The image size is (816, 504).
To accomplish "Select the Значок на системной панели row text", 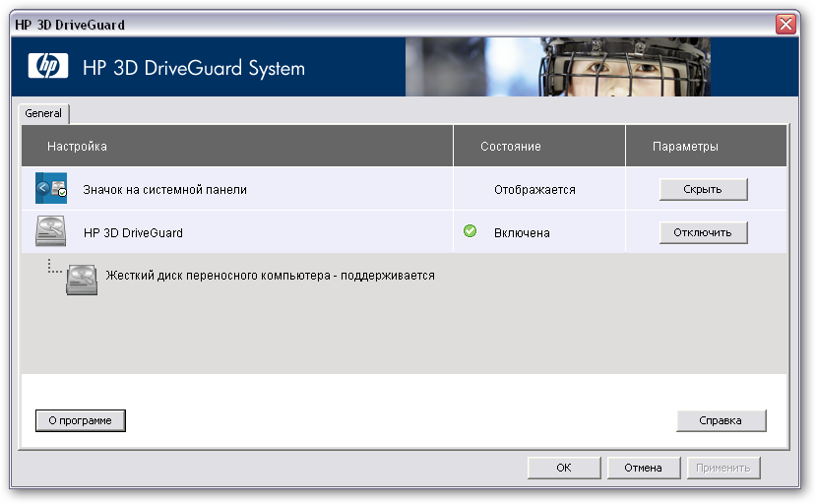I will point(165,190).
